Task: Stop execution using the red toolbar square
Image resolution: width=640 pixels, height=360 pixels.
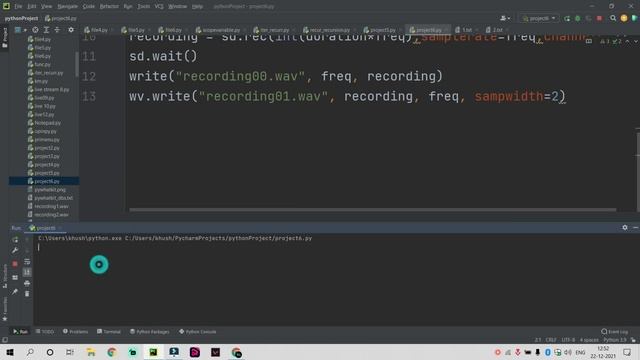Action: tap(599, 18)
